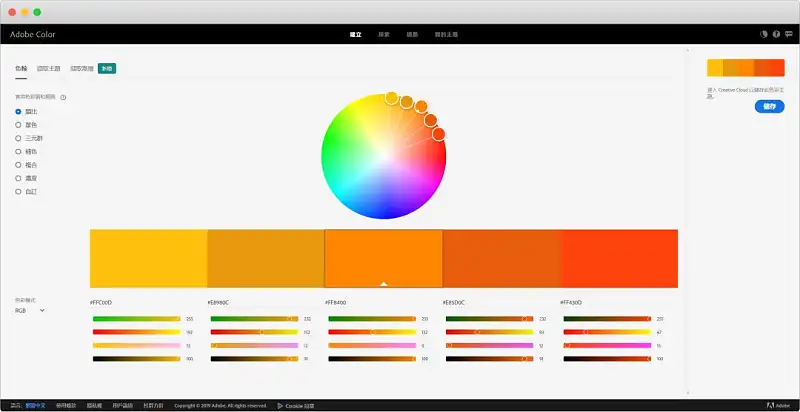Click the Cookie settings triangle icon in footer
Screen dimensions: 800x412
[x=280, y=406]
